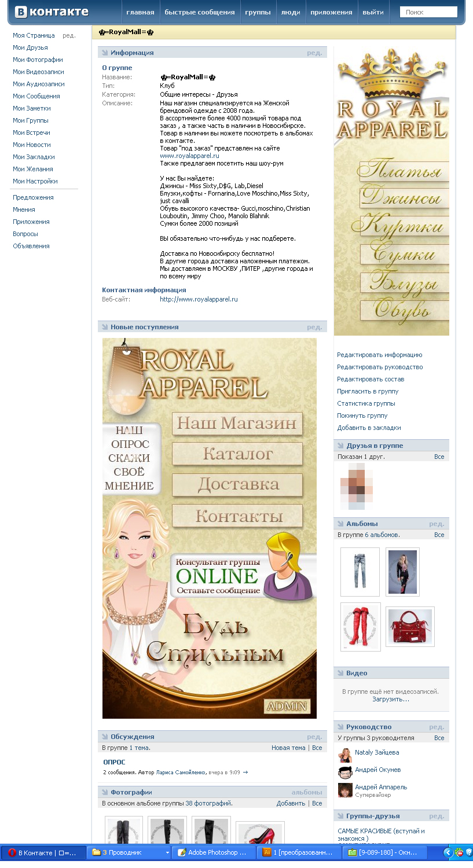Click the arrow icon beside Информация header
Screen dimensions: 473x868
[105, 52]
